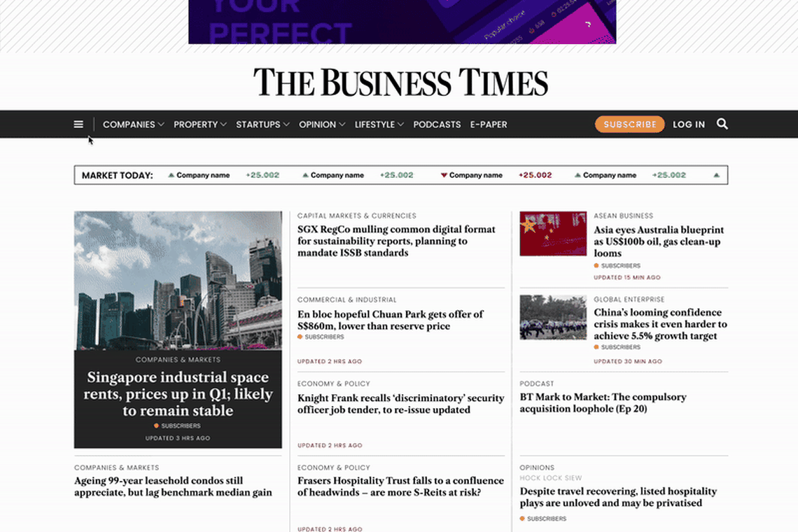Screen dimensions: 798x532
Task: Expand the Property dropdown menu
Action: (x=199, y=125)
